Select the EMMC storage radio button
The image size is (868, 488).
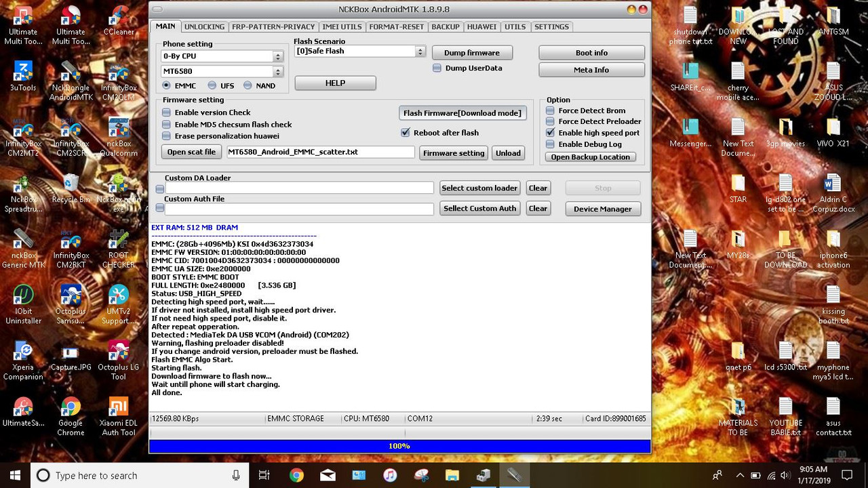pos(167,85)
